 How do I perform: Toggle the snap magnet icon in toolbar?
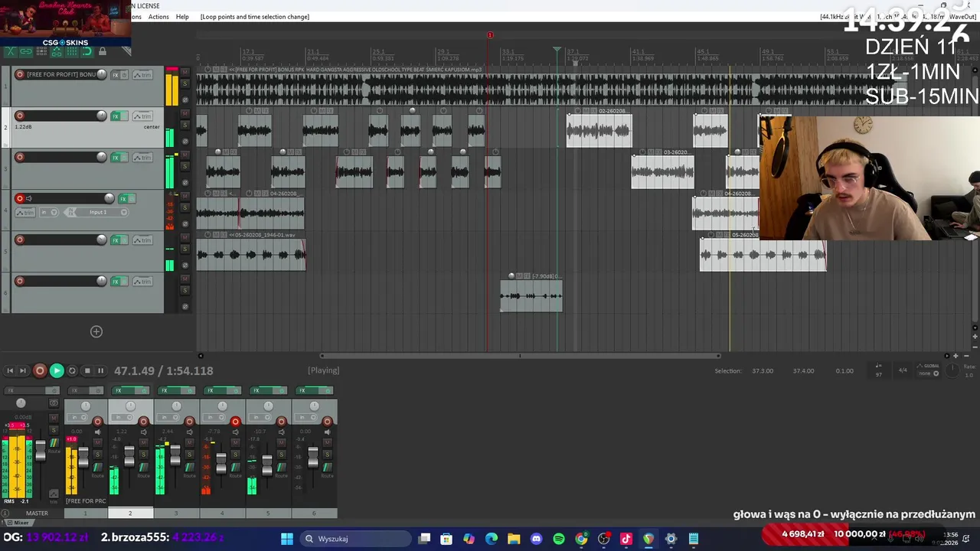87,51
